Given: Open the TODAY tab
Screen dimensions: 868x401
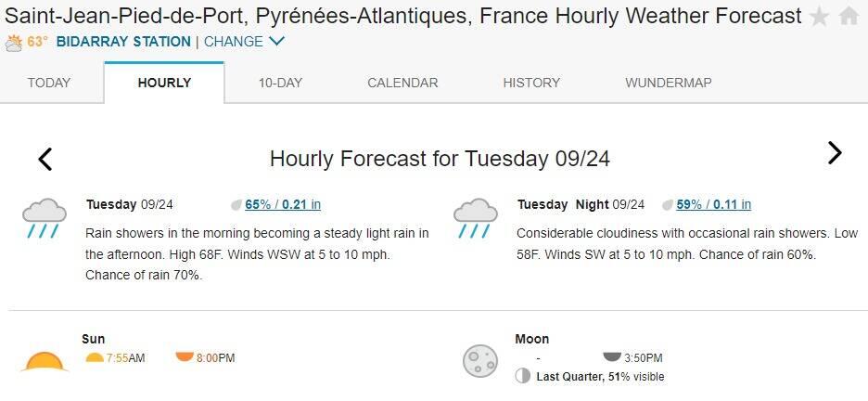Looking at the screenshot, I should pyautogui.click(x=49, y=84).
